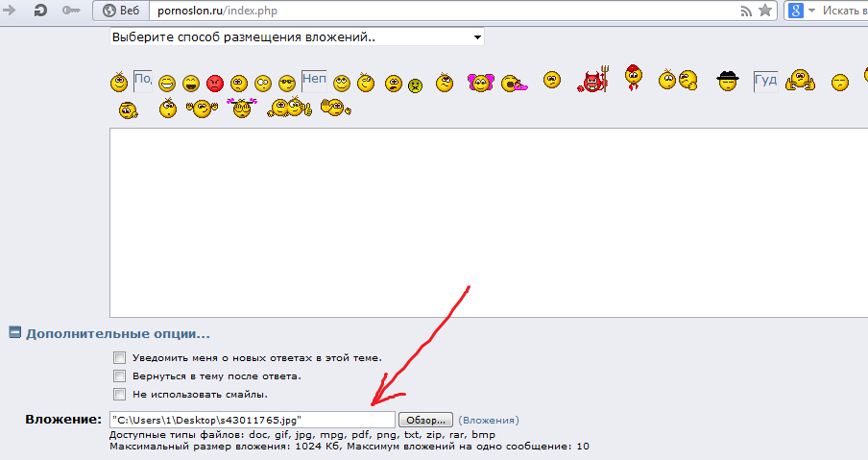The width and height of the screenshot is (868, 460).
Task: Insert the broken smiley image labeled 'По,'
Action: (143, 81)
